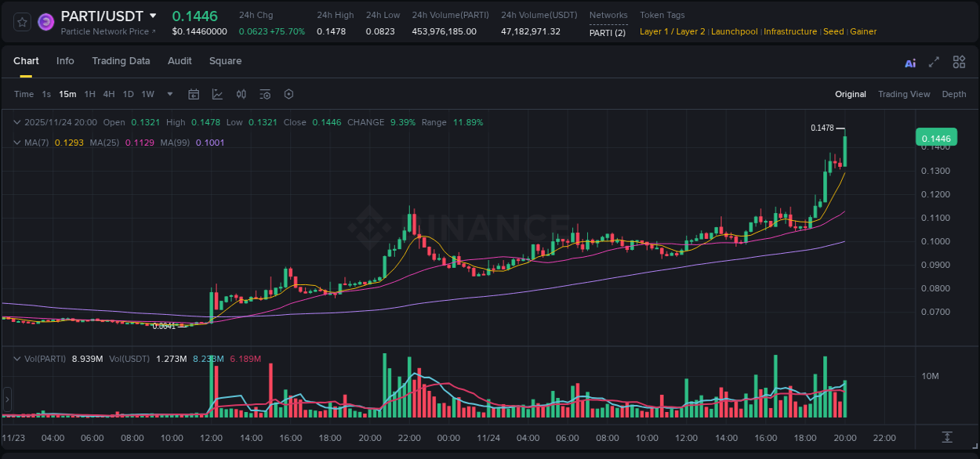The image size is (980, 459).
Task: Open the Launchpool tag link
Action: click(734, 31)
